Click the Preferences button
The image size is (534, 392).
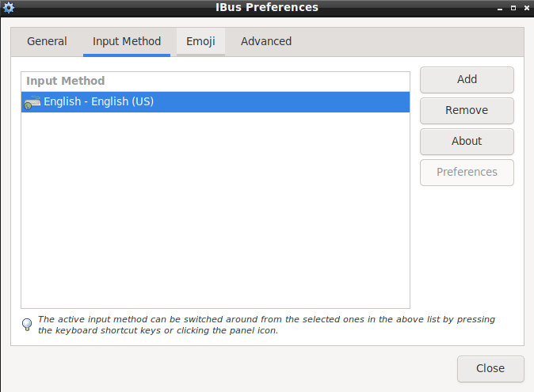[467, 173]
